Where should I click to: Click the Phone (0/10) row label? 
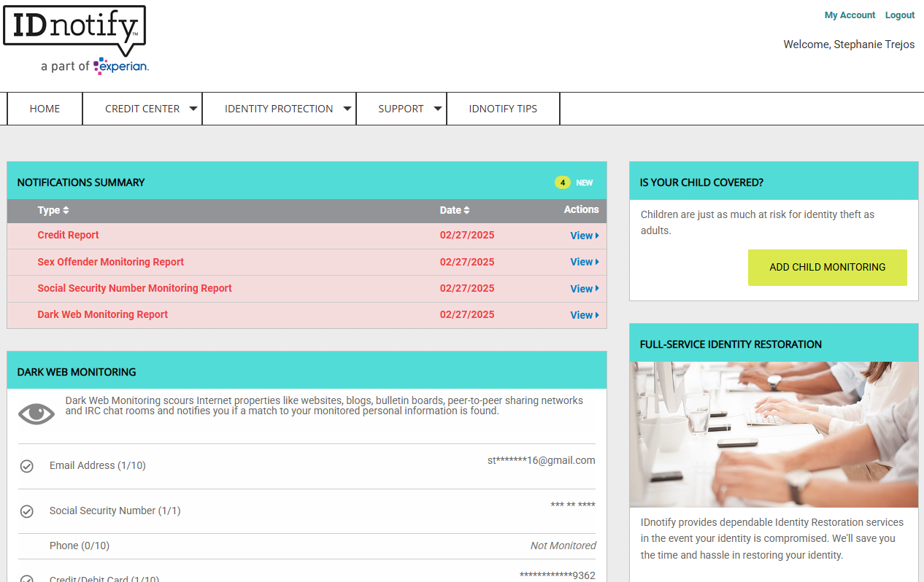tap(80, 546)
